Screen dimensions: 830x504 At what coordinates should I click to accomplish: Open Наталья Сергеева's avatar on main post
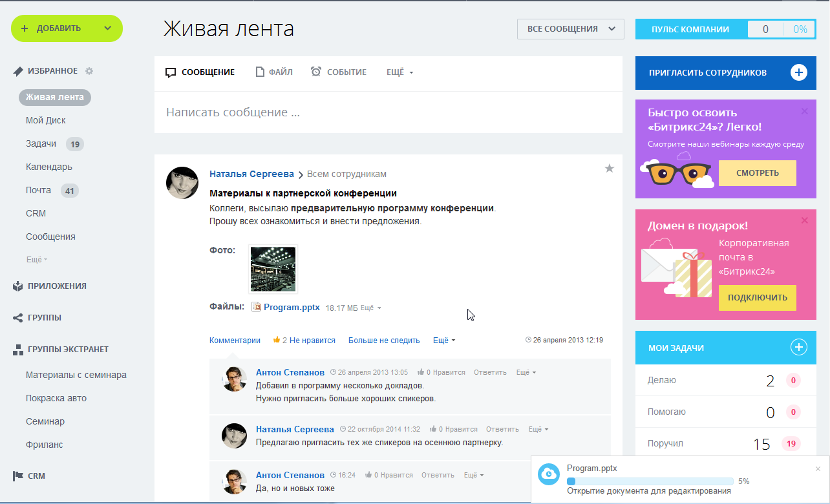tap(182, 183)
